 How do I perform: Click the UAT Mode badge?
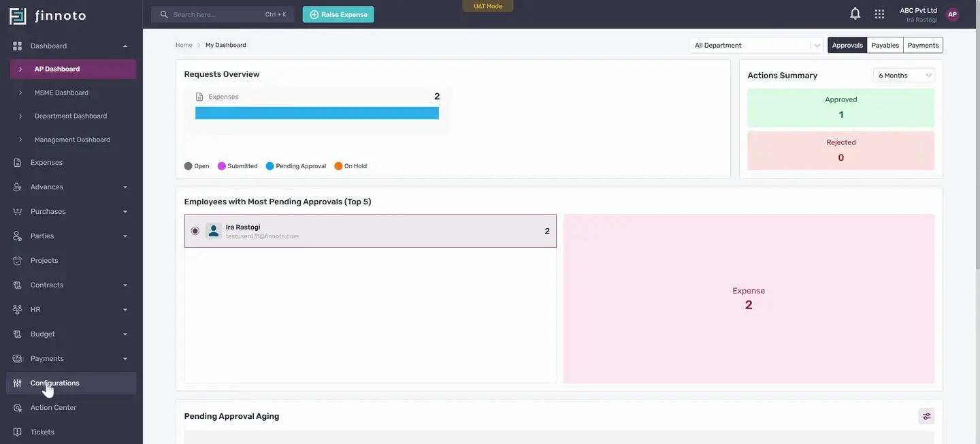pyautogui.click(x=488, y=6)
